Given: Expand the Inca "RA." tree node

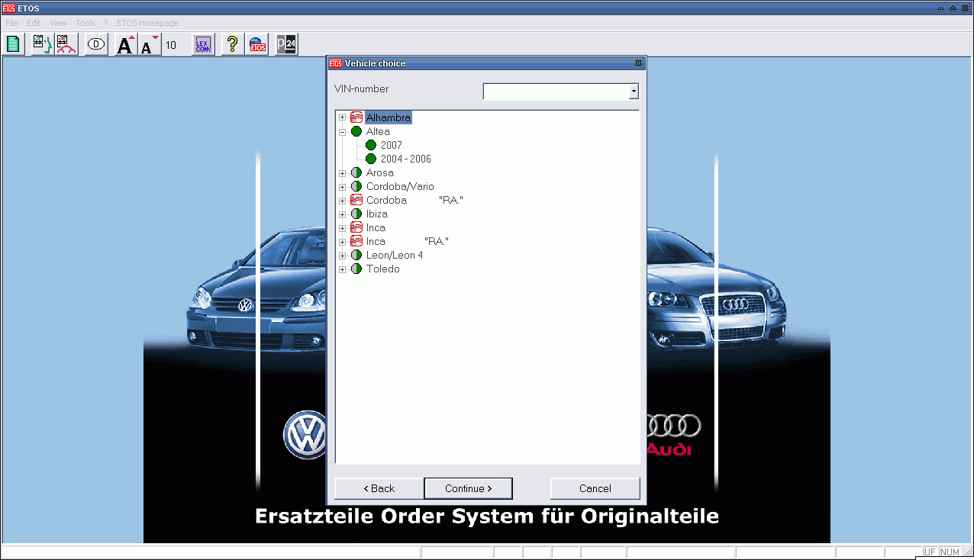Looking at the screenshot, I should coord(343,241).
